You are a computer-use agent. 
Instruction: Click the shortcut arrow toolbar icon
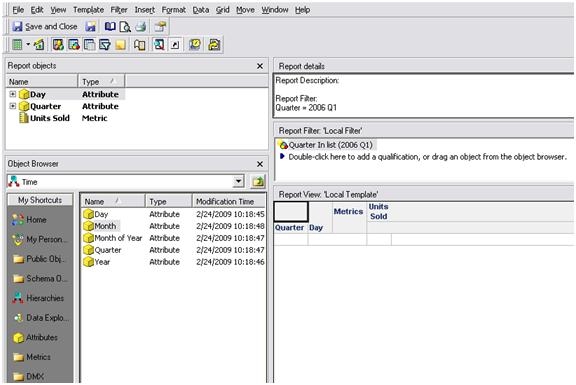(175, 44)
